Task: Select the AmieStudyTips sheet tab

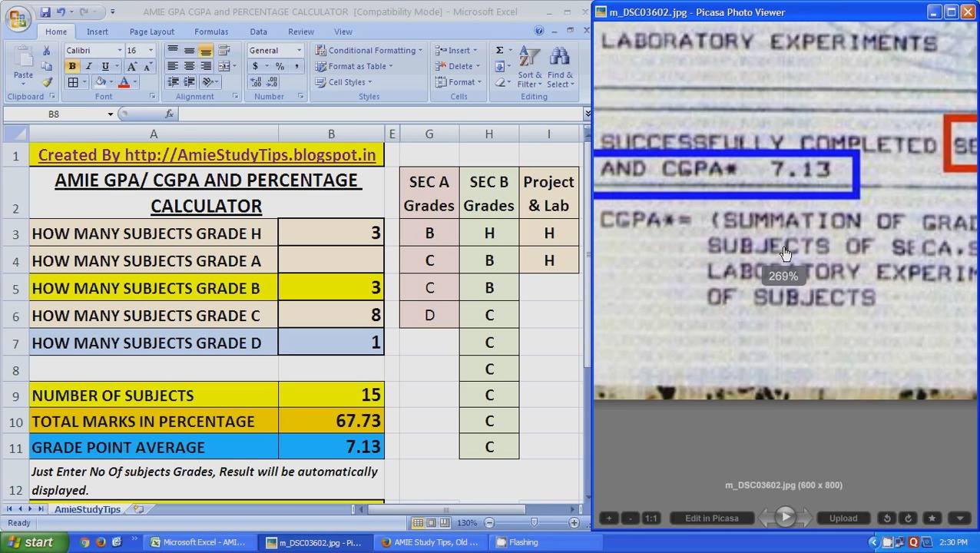Action: coord(88,509)
